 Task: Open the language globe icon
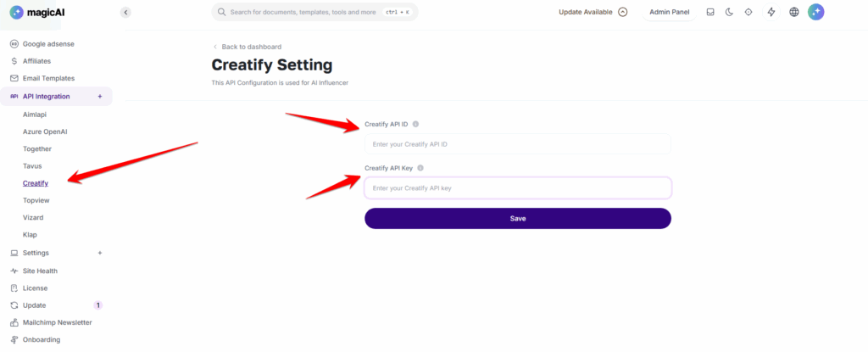tap(793, 12)
